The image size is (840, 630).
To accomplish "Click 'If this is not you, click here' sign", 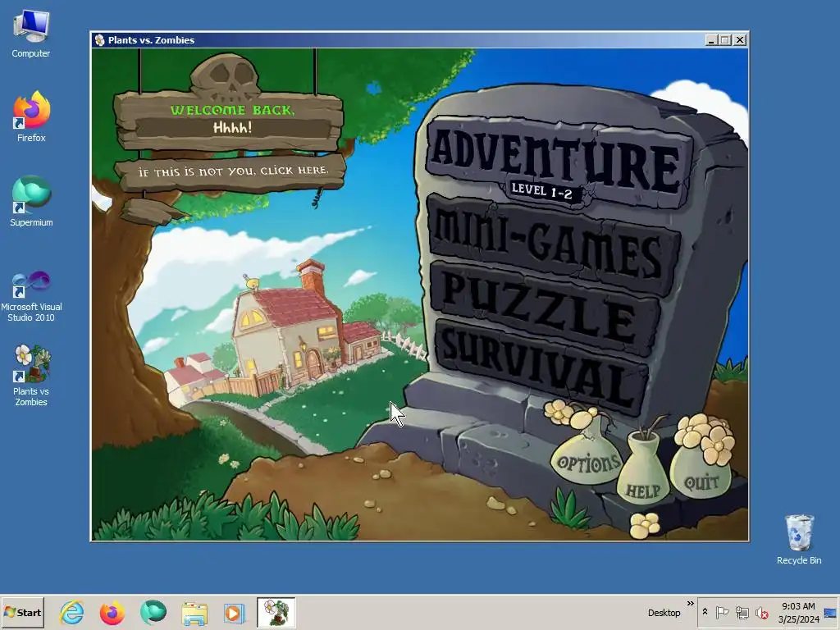I will [232, 172].
